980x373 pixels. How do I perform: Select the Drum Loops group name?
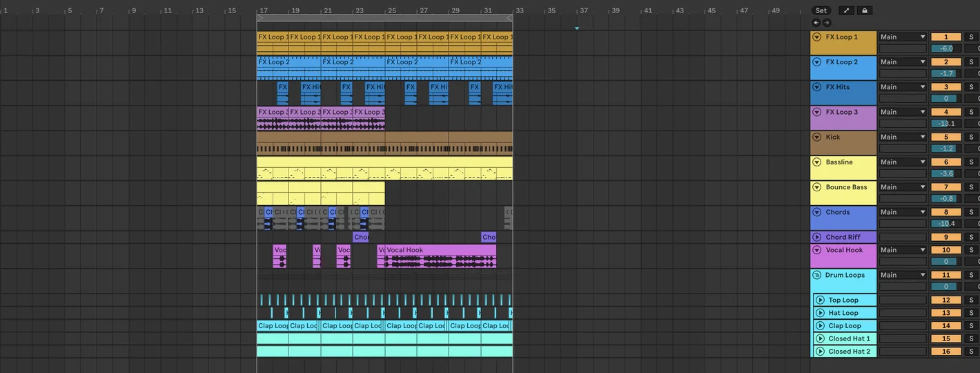pos(845,275)
